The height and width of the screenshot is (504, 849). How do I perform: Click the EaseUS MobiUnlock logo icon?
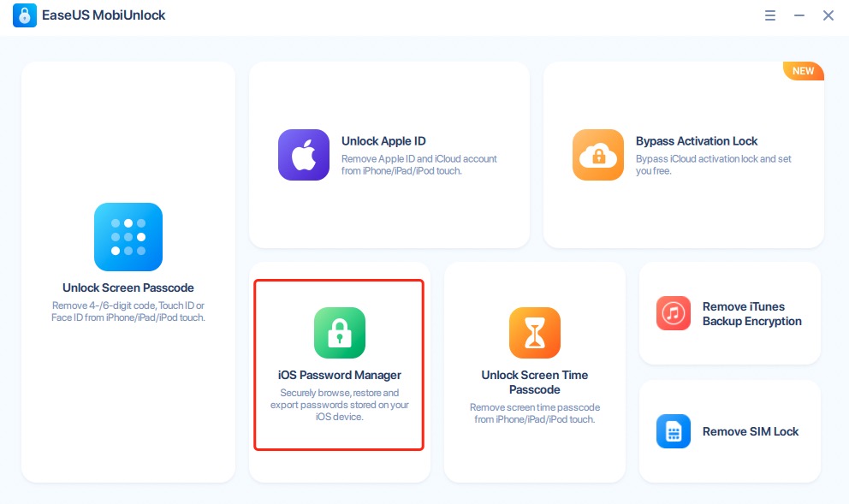(x=24, y=15)
